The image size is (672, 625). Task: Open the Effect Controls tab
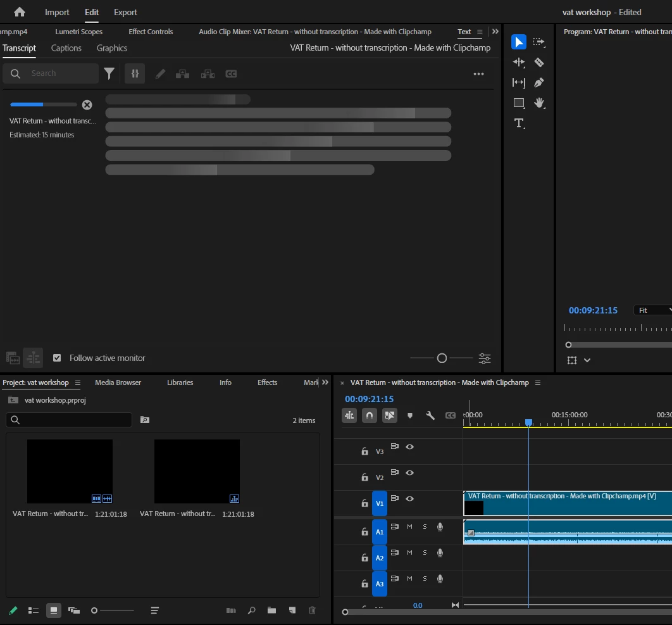coord(151,32)
